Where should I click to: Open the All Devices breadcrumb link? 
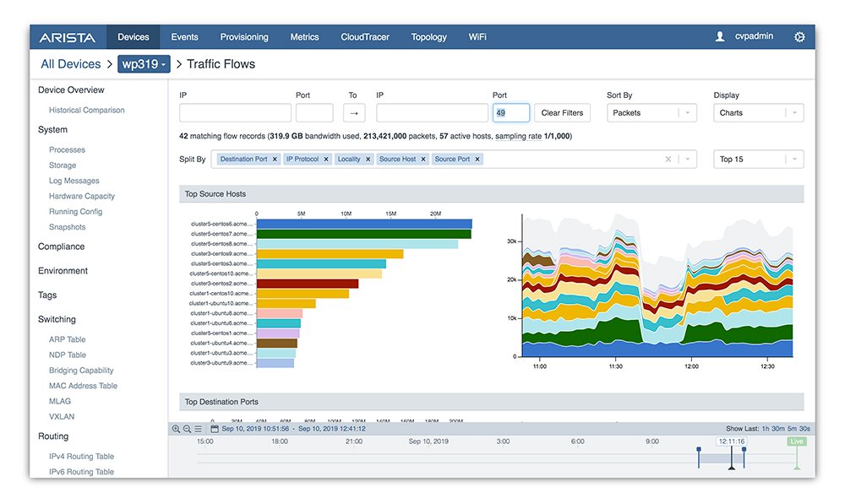[70, 63]
